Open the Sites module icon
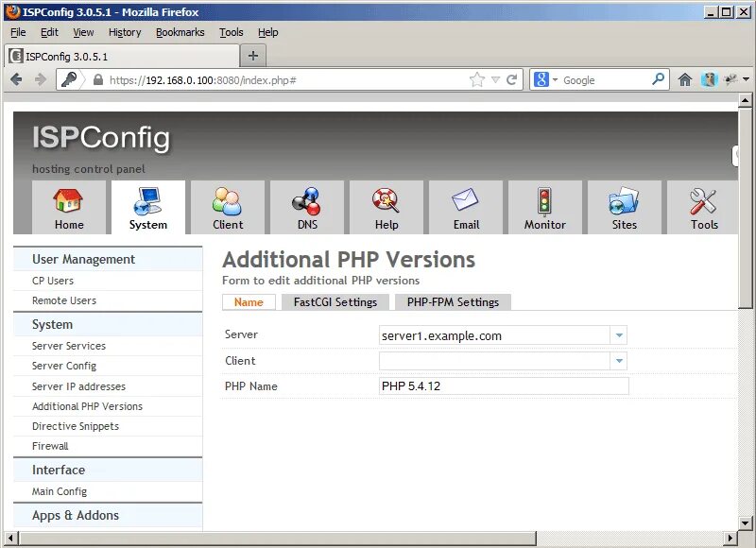The image size is (756, 548). tap(625, 201)
